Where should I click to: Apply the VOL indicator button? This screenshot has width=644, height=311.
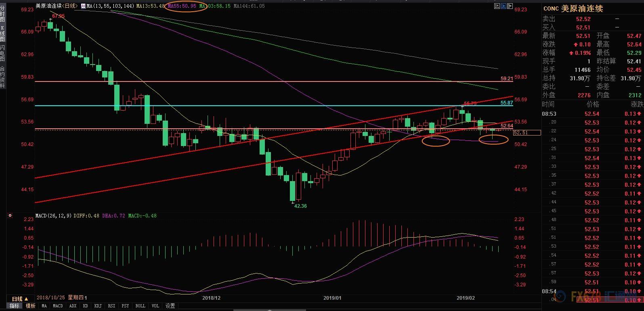coord(155,306)
